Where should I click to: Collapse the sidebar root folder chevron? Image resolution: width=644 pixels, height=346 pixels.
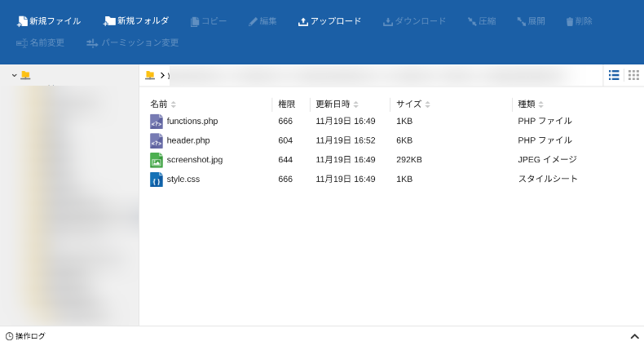click(15, 75)
